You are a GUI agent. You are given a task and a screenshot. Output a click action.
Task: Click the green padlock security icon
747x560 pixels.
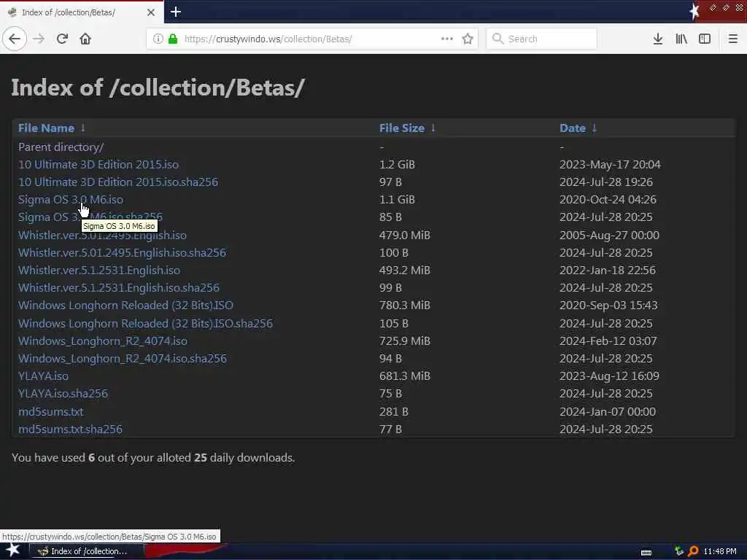173,39
